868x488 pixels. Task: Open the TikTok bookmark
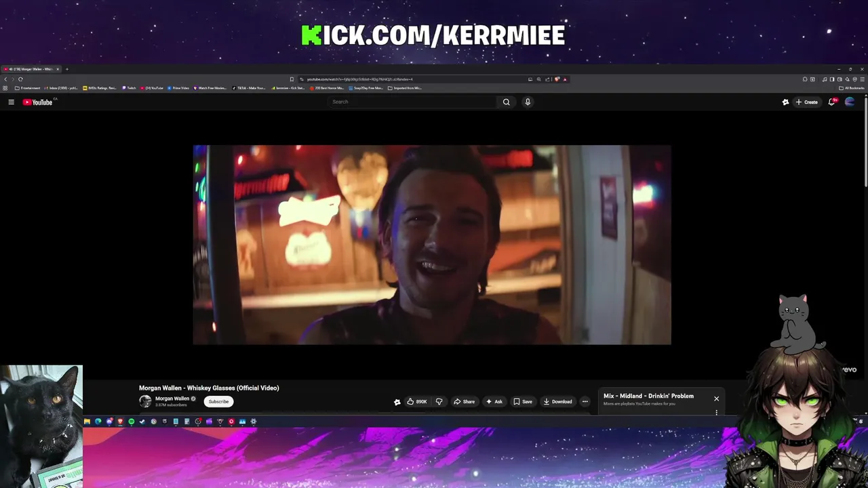(250, 88)
